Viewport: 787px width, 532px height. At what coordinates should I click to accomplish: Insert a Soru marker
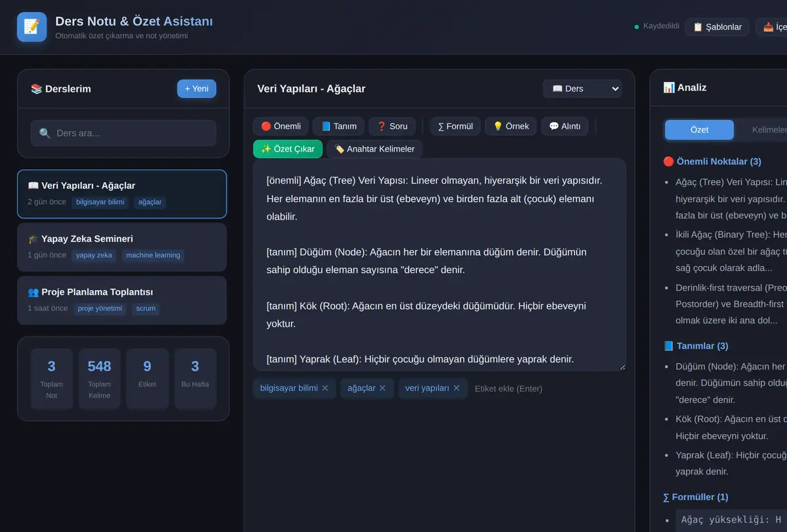tap(392, 126)
